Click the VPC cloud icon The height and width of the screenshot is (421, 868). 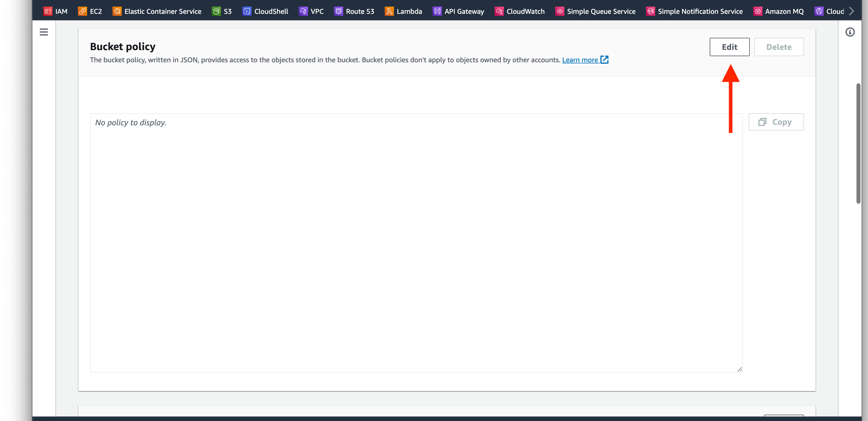point(303,11)
